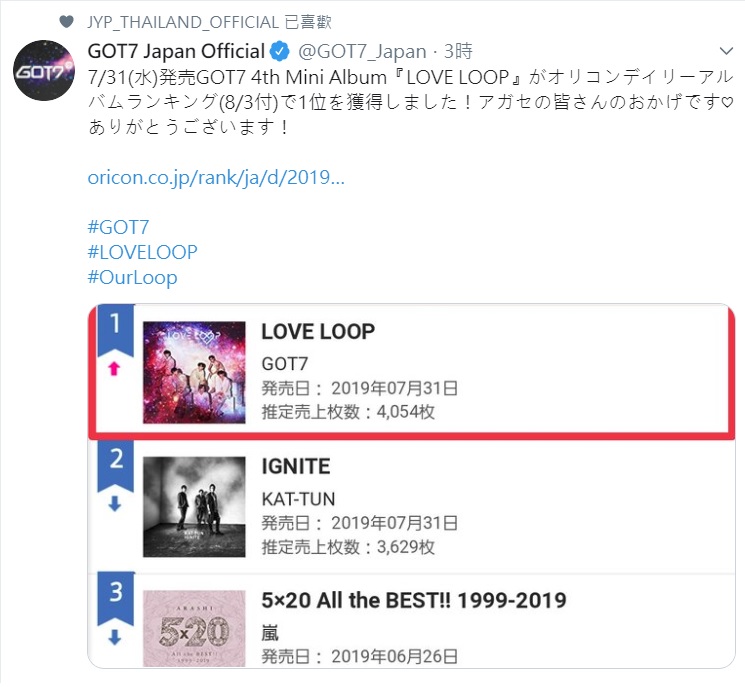This screenshot has height=687, width=745.
Task: Click the rank 3 ribbon badge
Action: tap(114, 595)
